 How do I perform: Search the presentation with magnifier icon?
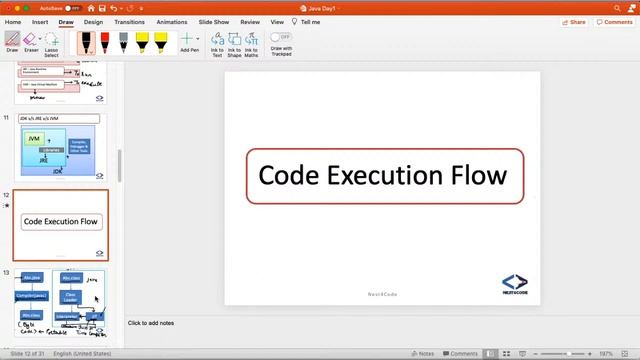tap(617, 8)
